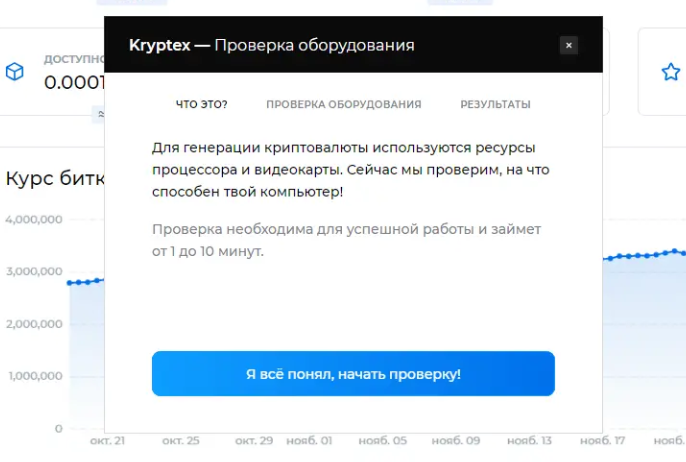The height and width of the screenshot is (462, 686).
Task: Click the 2,000,000 axis value
Action: 34,324
